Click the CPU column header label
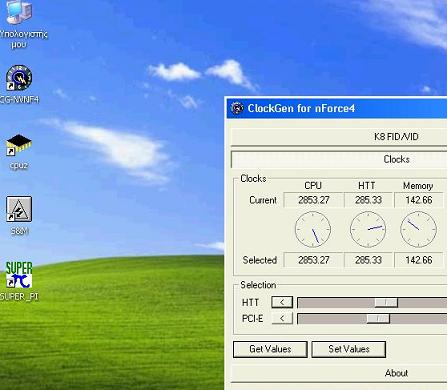This screenshot has width=447, height=390. click(x=313, y=185)
